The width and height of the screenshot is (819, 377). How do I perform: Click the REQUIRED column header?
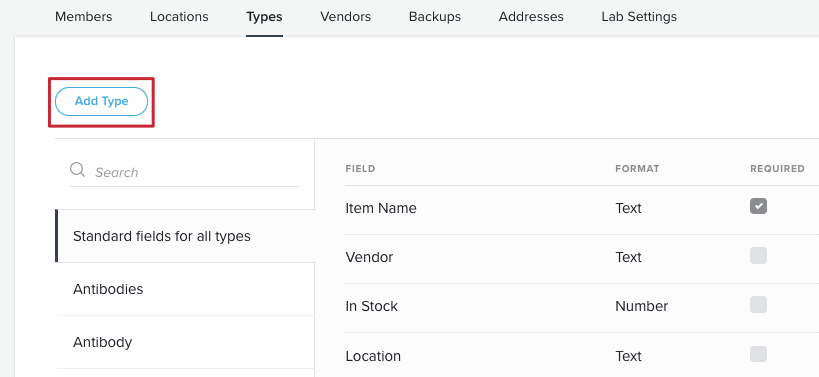coord(777,169)
